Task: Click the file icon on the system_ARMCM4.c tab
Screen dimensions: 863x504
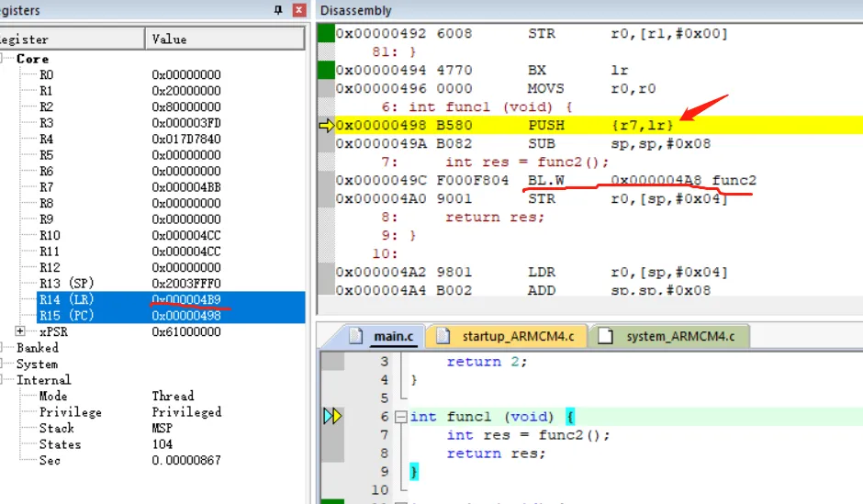Action: 605,336
